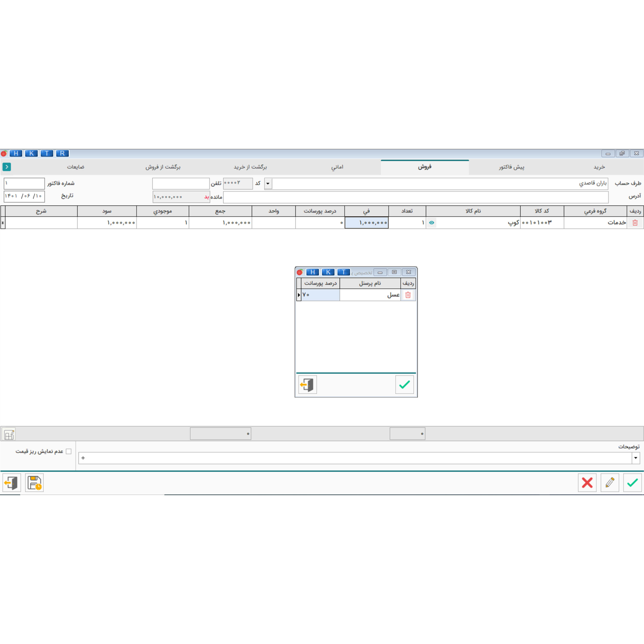Viewport: 644px width, 644px height.
Task: Delete the خدمات invoice row with trash icon
Action: (635, 223)
